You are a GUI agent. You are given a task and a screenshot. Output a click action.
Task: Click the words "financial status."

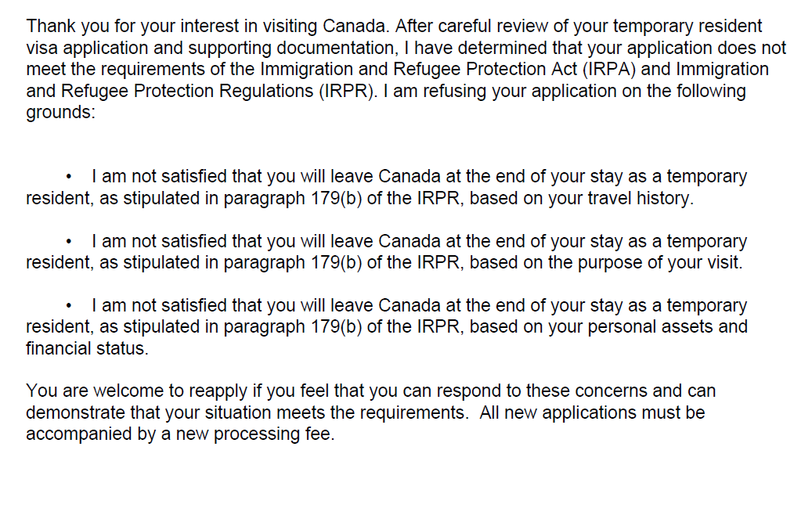coord(86,348)
